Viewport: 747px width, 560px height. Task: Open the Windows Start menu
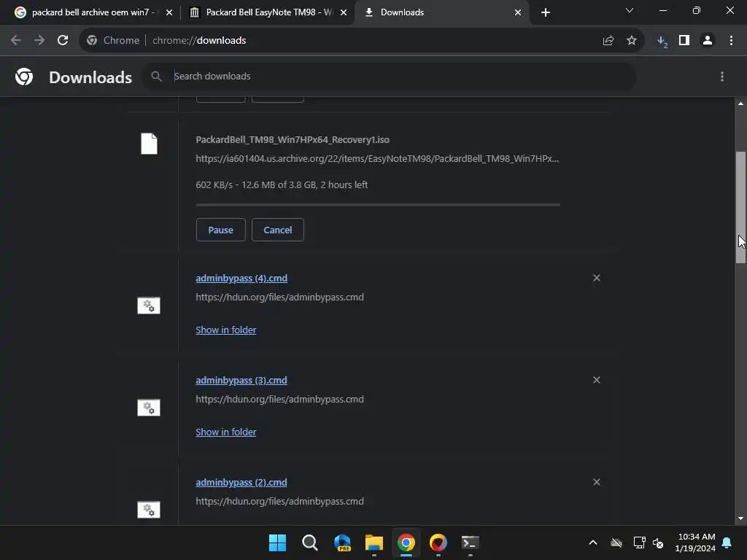click(x=277, y=542)
